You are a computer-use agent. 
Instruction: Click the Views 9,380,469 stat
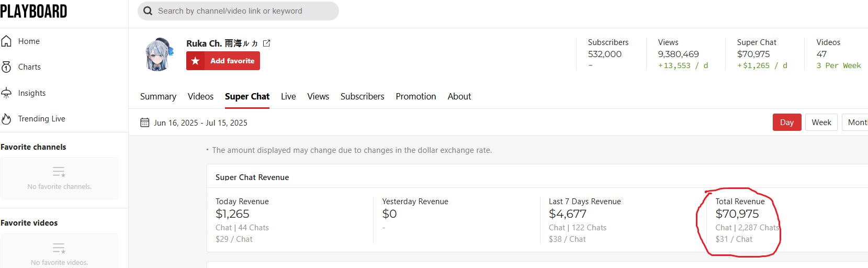679,54
